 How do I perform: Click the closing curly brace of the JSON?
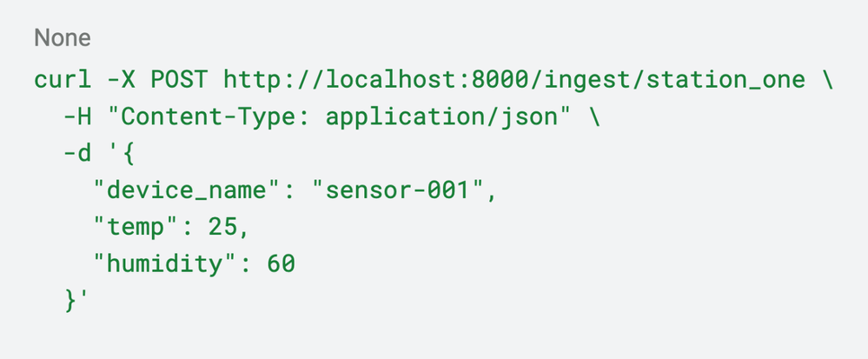(x=70, y=300)
